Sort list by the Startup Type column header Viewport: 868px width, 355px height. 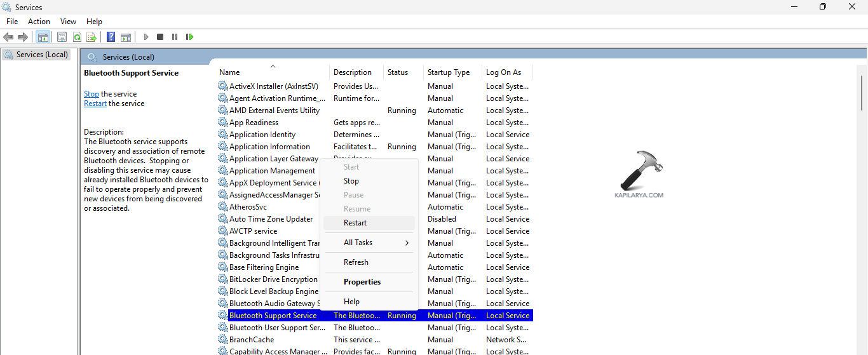click(x=449, y=72)
